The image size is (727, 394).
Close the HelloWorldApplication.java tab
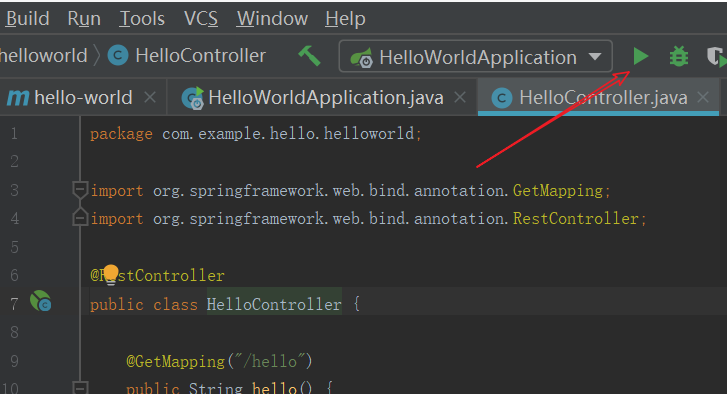coord(460,97)
